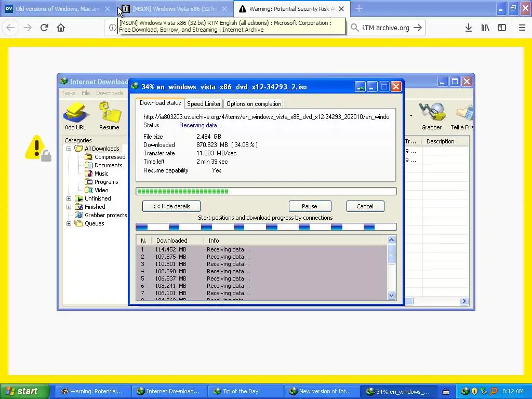
Task: Click the Firefox back arrow
Action: pos(10,28)
